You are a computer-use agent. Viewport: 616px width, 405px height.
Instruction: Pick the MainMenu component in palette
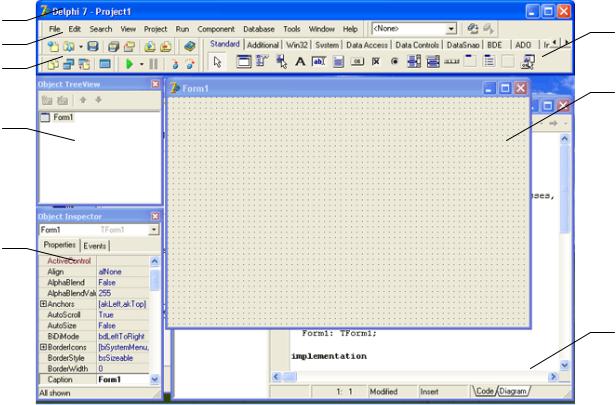tap(262, 62)
